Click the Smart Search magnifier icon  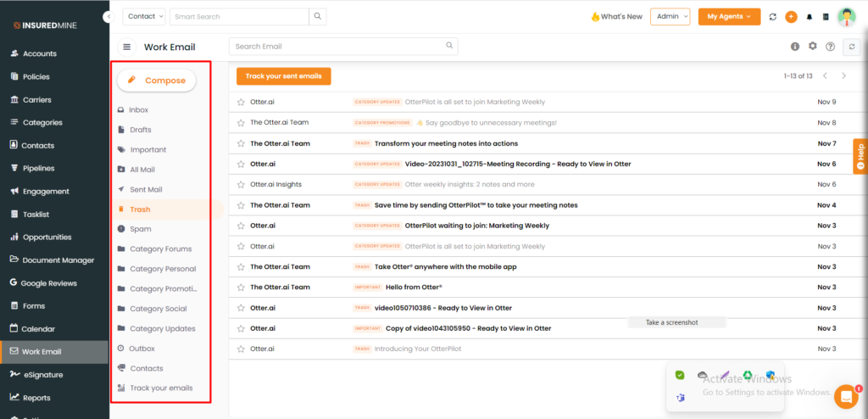[x=318, y=17]
